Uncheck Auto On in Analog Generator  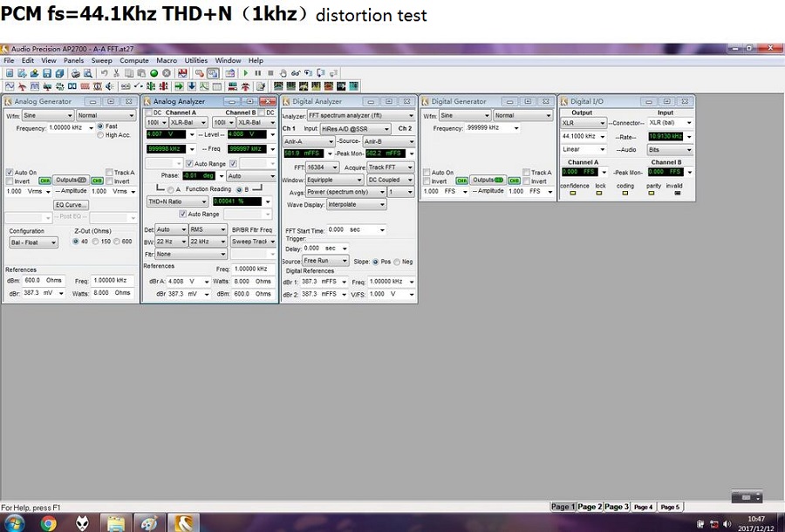click(10, 173)
